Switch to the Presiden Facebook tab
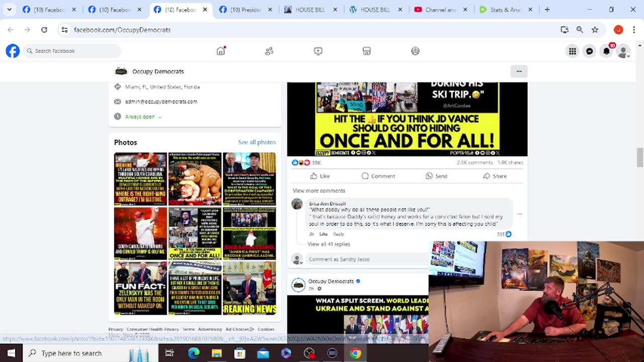644x362 pixels. [246, 10]
